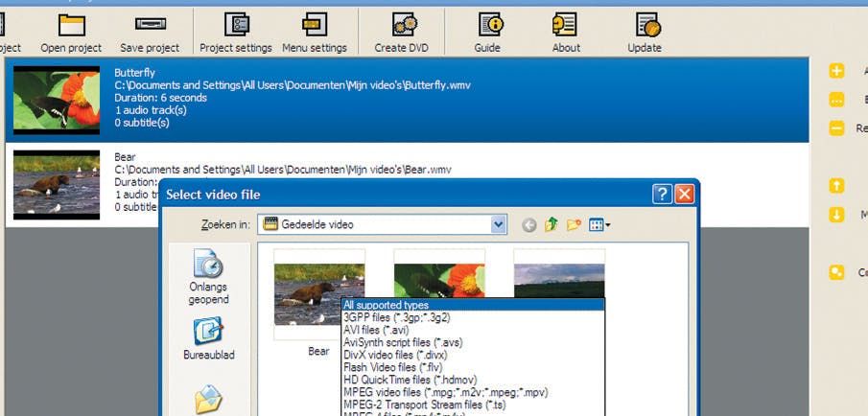Click the yellow minus remove-title icon

tap(836, 128)
